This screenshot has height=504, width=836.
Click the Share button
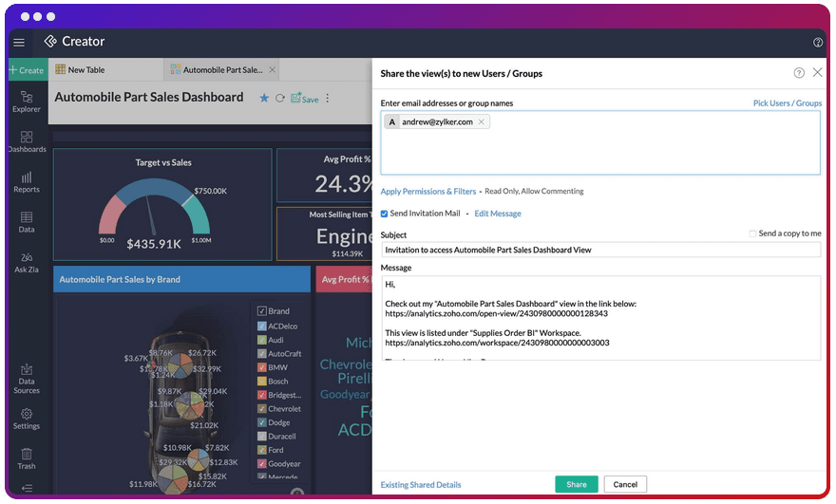[x=577, y=484]
